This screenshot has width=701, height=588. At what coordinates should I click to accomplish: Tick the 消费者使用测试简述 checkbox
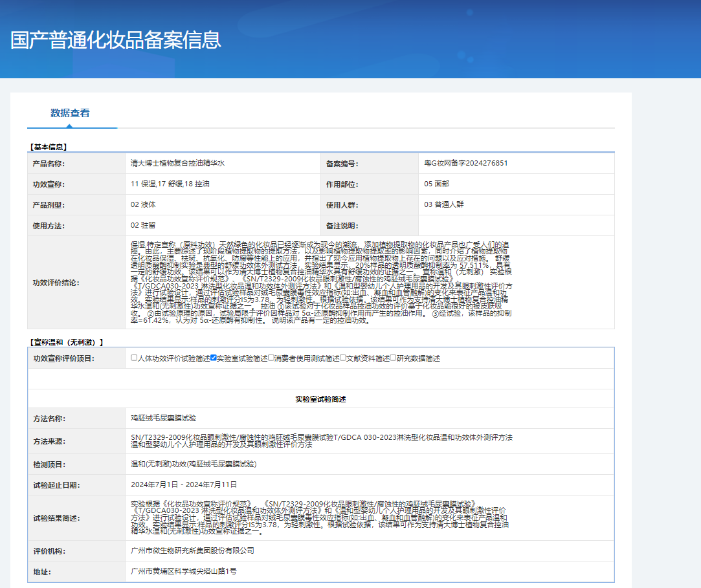tap(271, 358)
